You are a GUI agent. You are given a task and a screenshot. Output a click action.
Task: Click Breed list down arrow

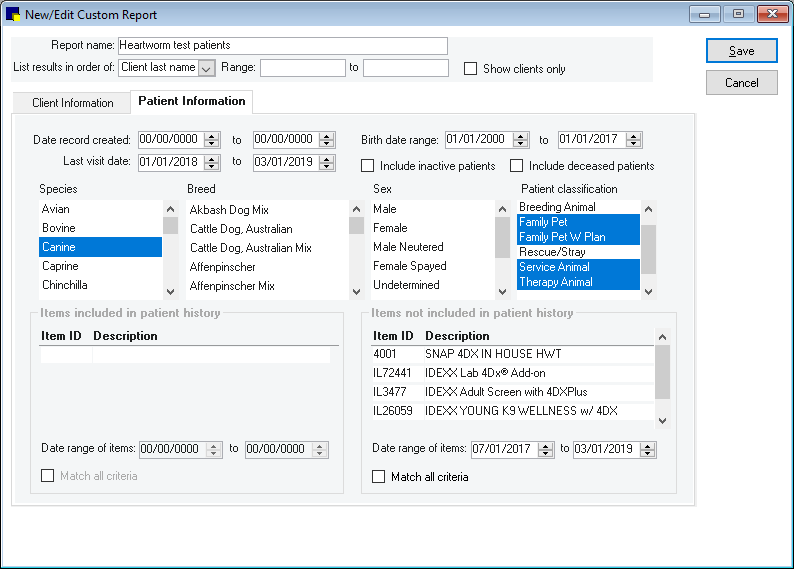pyautogui.click(x=356, y=292)
